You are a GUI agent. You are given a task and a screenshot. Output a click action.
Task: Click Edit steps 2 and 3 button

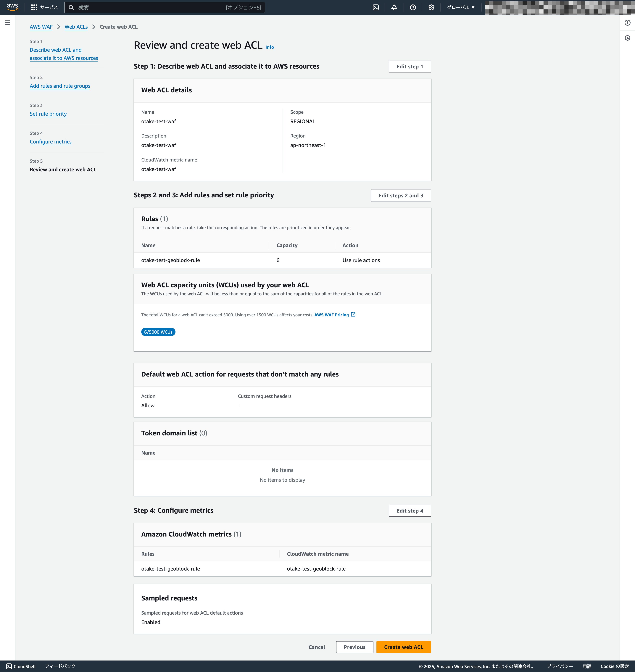(401, 195)
